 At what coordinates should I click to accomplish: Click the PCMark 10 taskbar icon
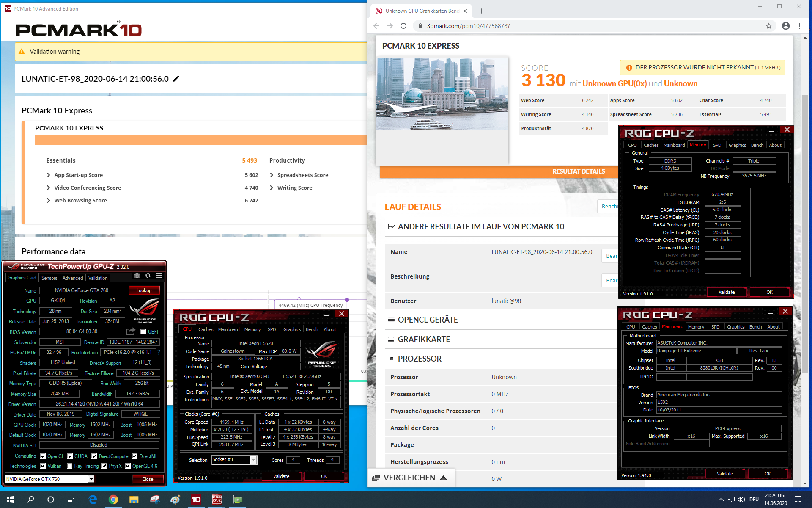[196, 500]
